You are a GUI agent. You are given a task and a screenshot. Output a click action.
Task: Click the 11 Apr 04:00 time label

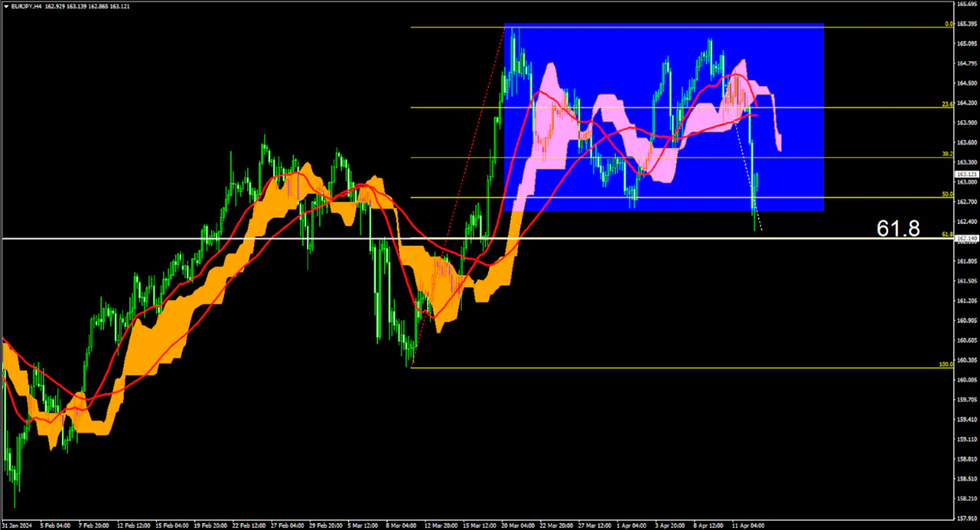tap(748, 525)
